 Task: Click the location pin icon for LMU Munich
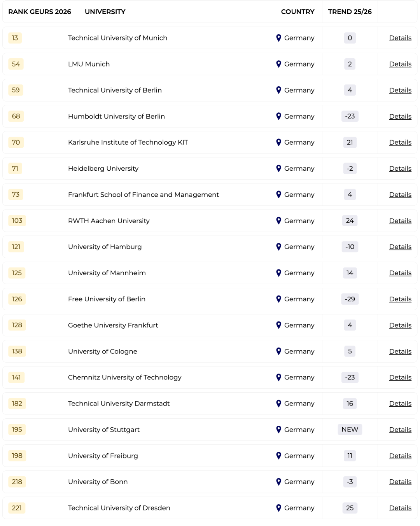coord(278,64)
